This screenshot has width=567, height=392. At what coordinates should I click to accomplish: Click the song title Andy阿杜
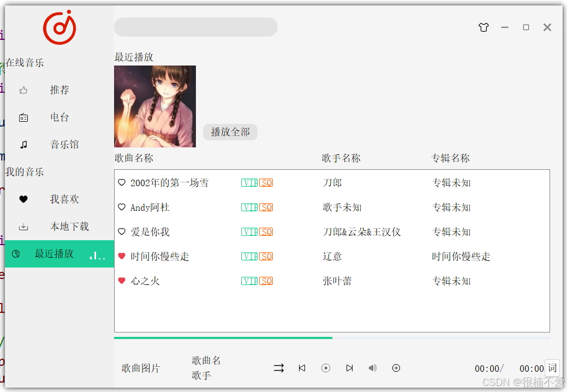[150, 207]
